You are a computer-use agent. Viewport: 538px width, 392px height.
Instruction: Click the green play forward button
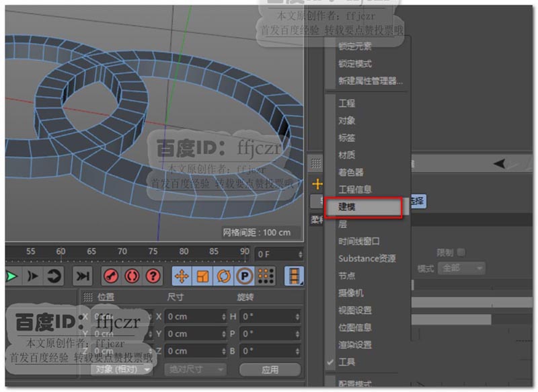(x=11, y=276)
